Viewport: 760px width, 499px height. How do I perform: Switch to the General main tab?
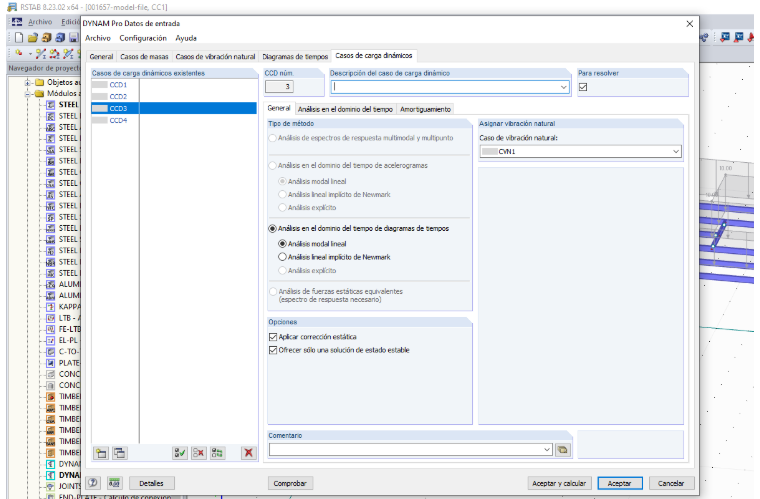click(x=101, y=57)
